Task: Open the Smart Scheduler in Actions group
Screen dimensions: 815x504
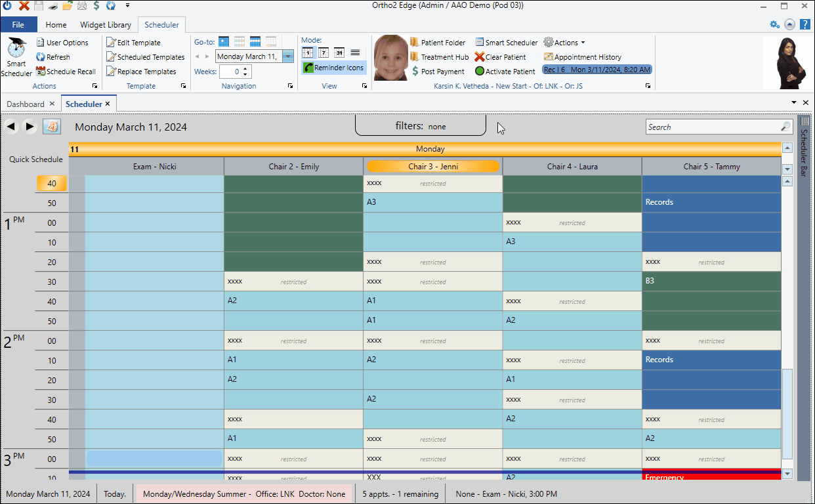Action: [x=16, y=58]
